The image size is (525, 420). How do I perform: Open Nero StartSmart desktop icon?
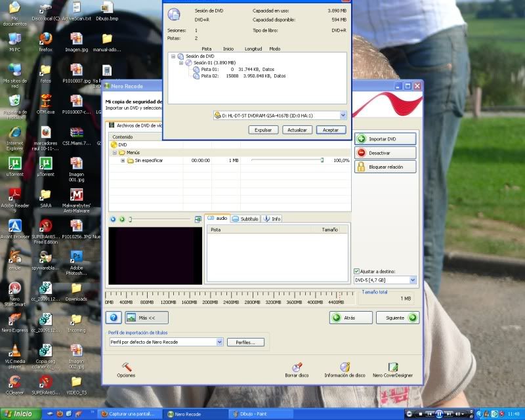pyautogui.click(x=14, y=294)
